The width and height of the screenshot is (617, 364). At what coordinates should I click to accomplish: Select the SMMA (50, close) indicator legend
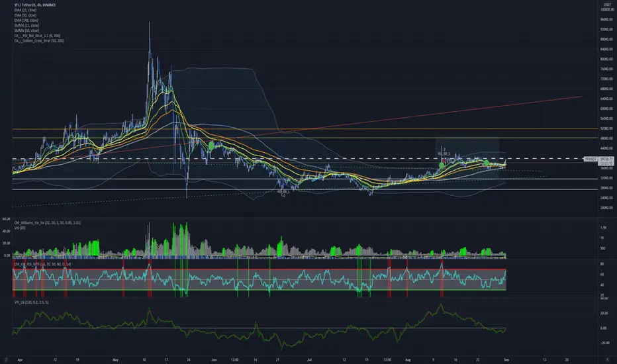click(x=26, y=30)
